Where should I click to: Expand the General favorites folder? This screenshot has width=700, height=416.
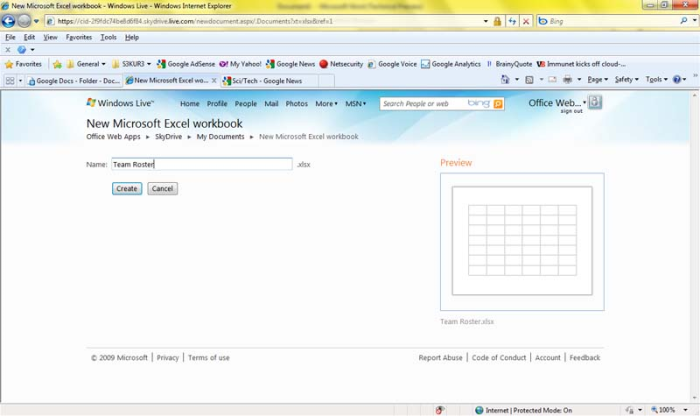[86, 64]
